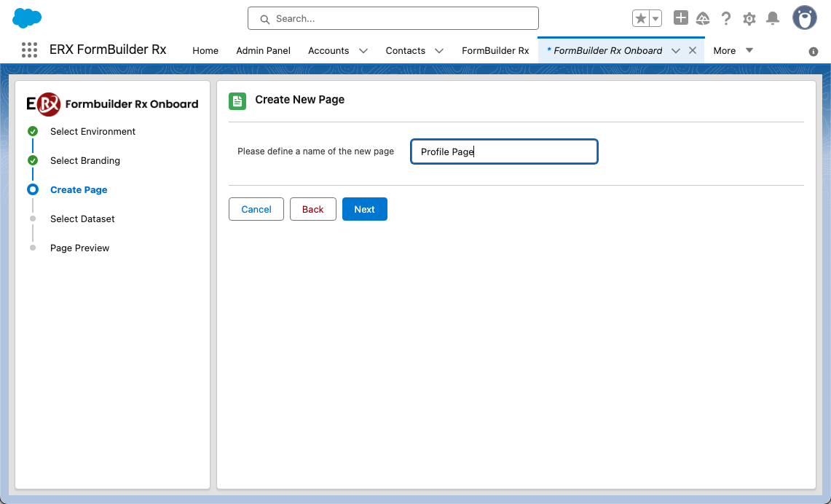Image resolution: width=831 pixels, height=504 pixels.
Task: Open the More navigation dropdown
Action: (733, 50)
